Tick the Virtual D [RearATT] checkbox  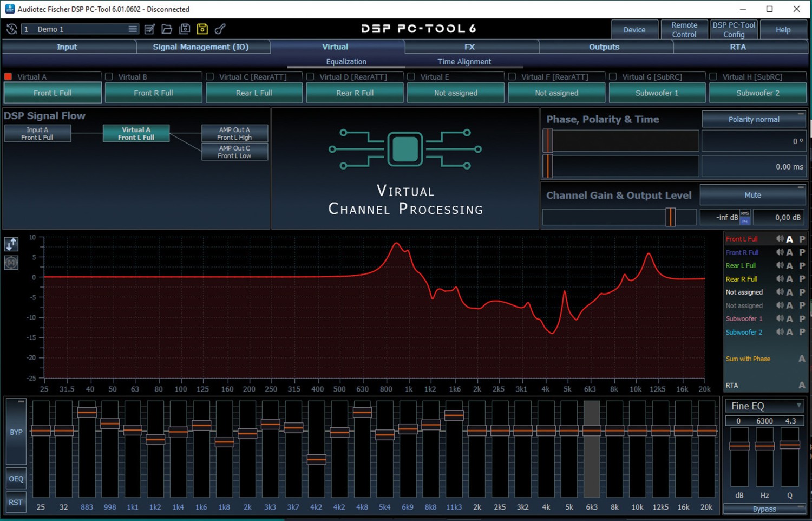[310, 77]
